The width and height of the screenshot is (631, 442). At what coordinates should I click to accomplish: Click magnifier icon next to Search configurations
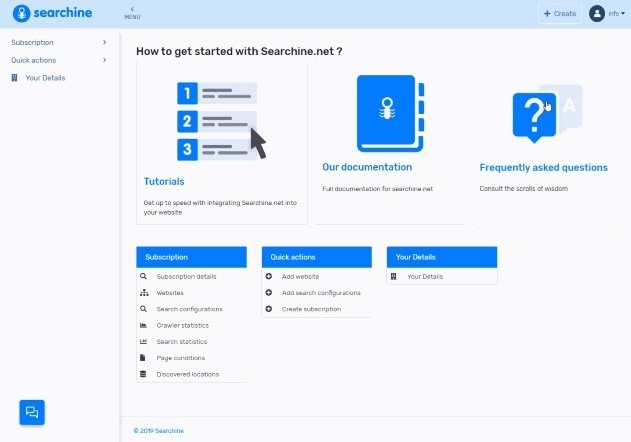pos(143,309)
